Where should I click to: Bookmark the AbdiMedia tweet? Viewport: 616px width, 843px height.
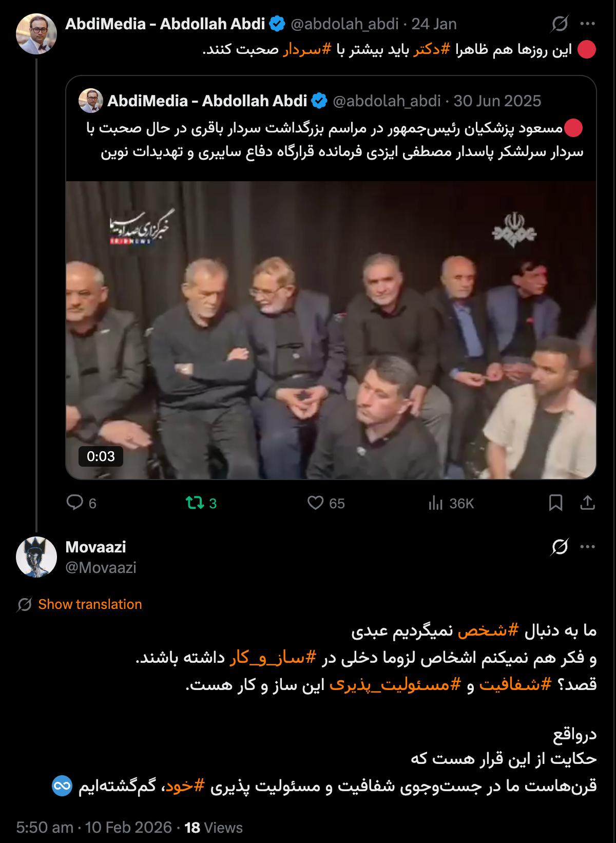click(555, 503)
